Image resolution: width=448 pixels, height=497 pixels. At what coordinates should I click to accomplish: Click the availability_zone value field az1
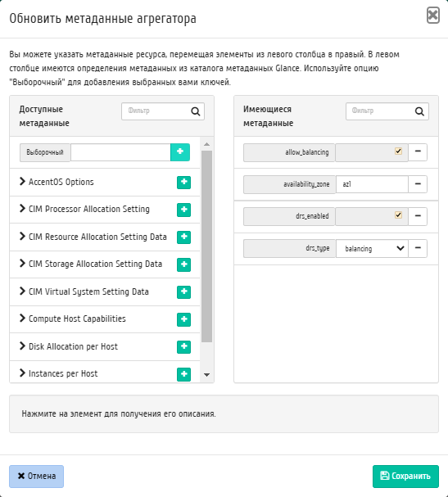coord(372,184)
